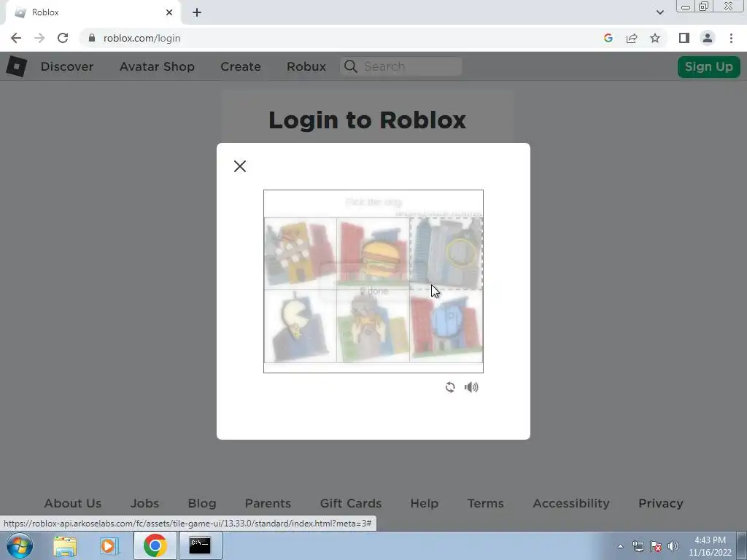Open the command prompt taskbar window
Screen dimensions: 747x560
coord(200,545)
